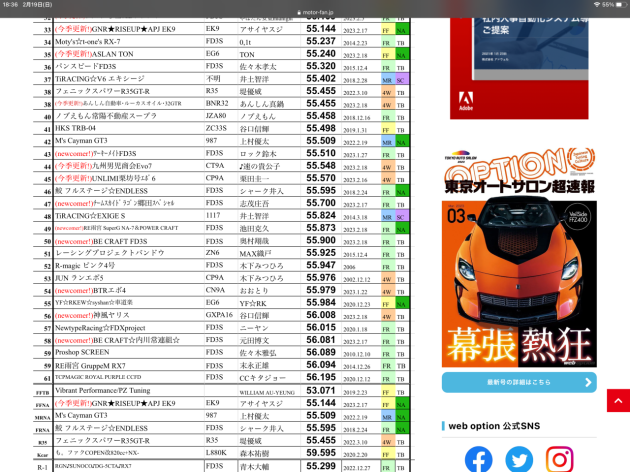Image resolution: width=630 pixels, height=472 pixels.
Task: Check the Wi-Fi status icon
Action: point(597,5)
